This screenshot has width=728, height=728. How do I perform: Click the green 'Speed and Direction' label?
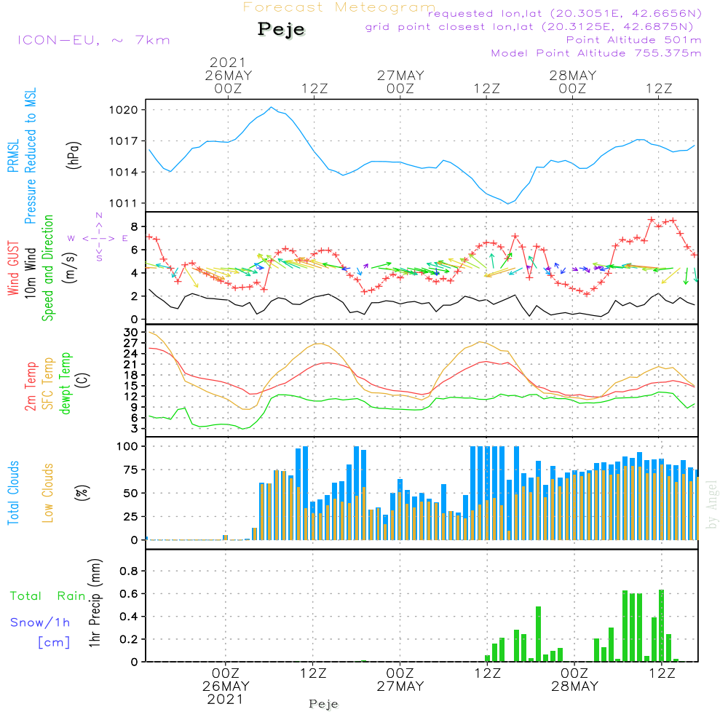coord(48,268)
